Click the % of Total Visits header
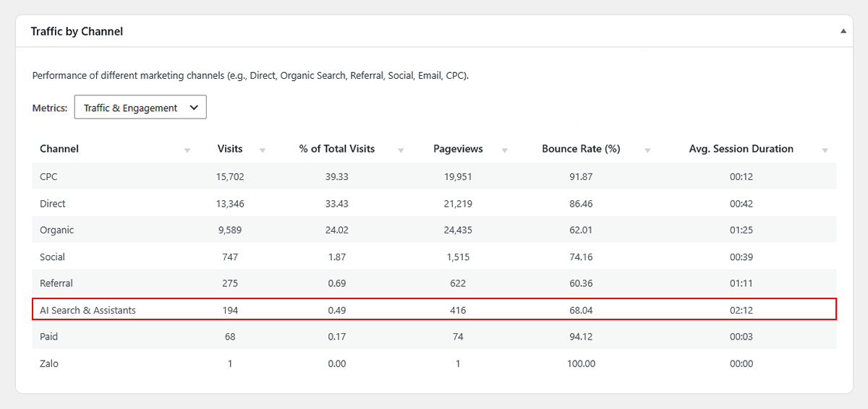 point(337,149)
